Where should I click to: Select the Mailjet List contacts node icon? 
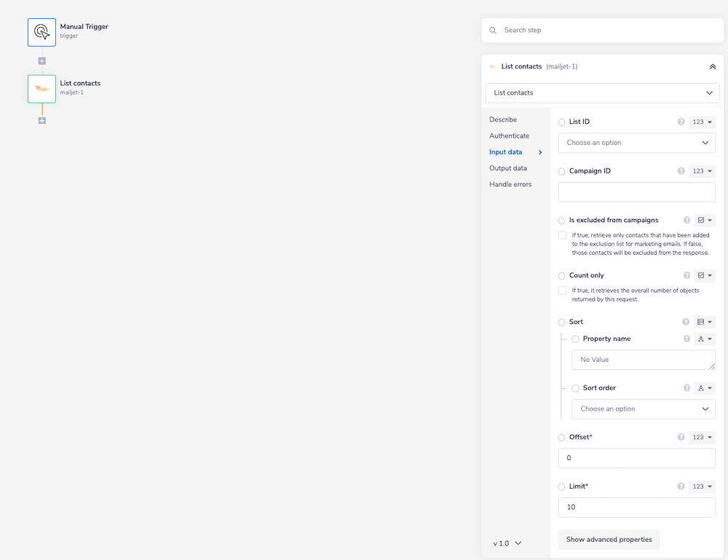pyautogui.click(x=41, y=89)
